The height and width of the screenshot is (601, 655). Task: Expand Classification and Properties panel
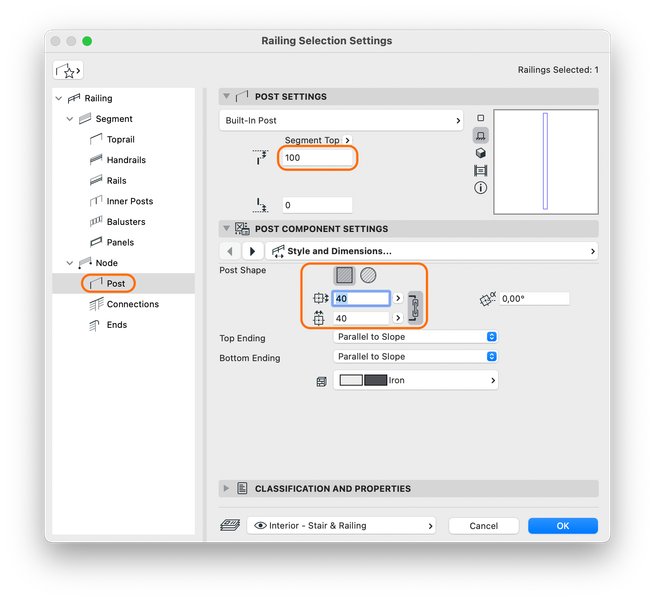coord(226,488)
